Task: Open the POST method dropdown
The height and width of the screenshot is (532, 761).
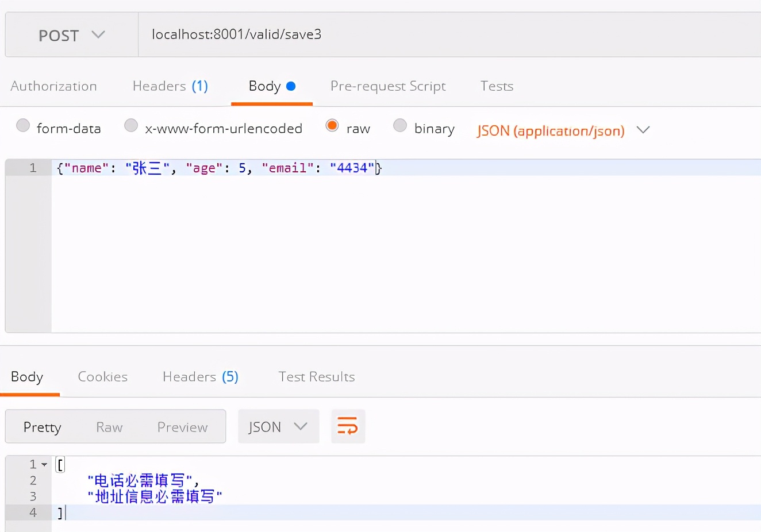Action: click(72, 35)
